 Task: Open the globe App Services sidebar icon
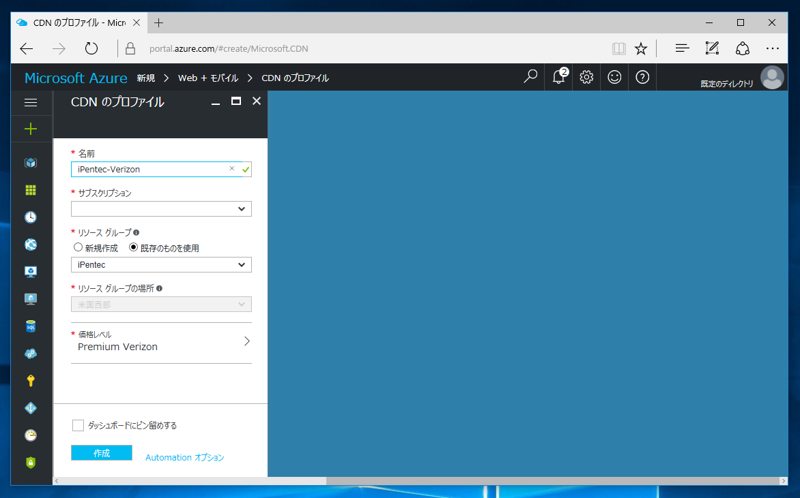click(31, 244)
